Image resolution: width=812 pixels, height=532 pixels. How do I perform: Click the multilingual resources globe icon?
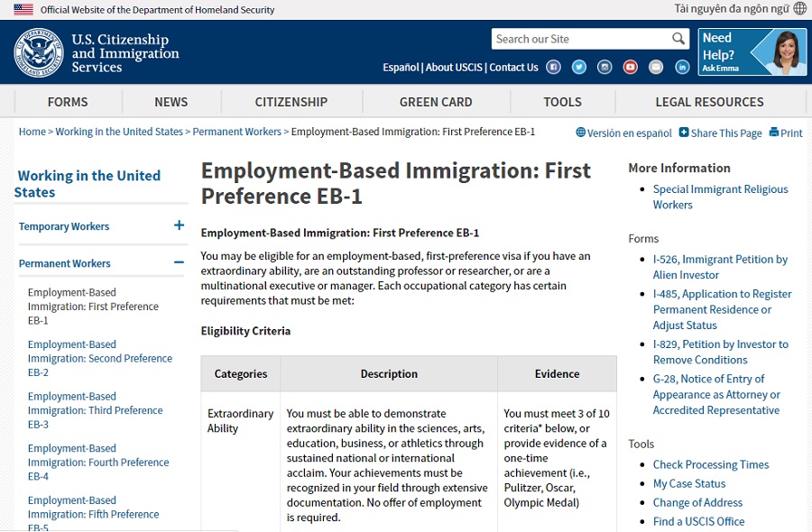(x=800, y=9)
